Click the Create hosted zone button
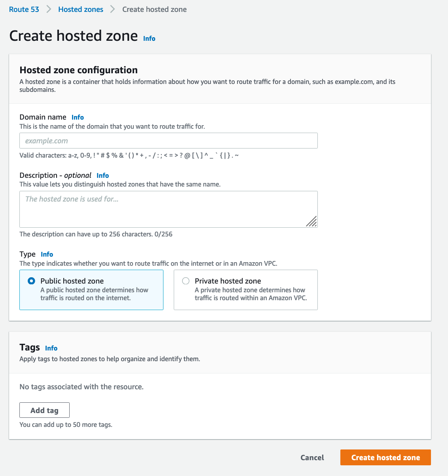 pos(385,457)
